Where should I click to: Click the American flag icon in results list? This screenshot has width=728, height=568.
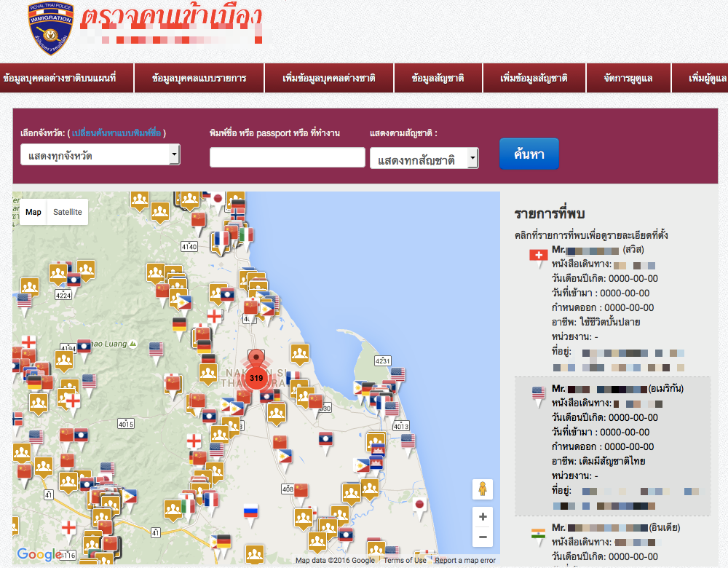(539, 396)
